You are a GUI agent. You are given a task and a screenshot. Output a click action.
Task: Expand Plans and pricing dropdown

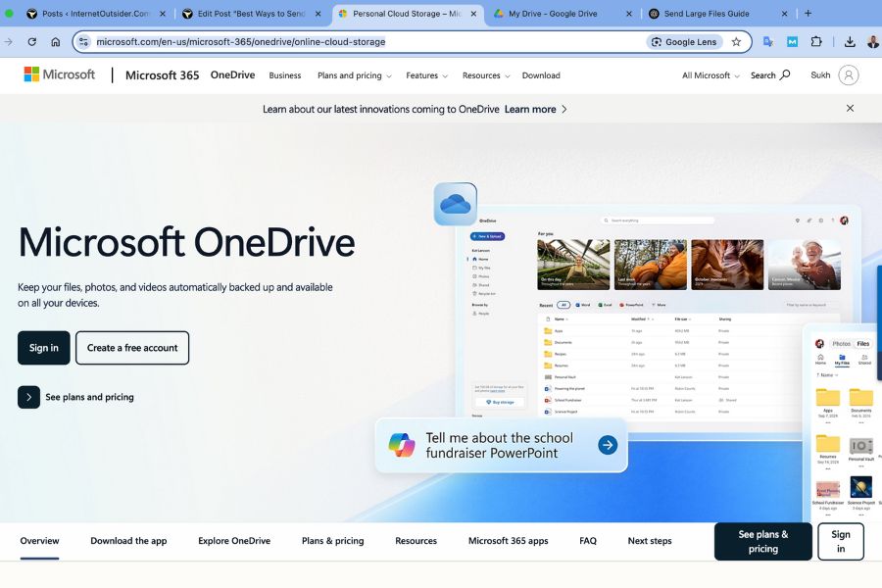[x=355, y=75]
